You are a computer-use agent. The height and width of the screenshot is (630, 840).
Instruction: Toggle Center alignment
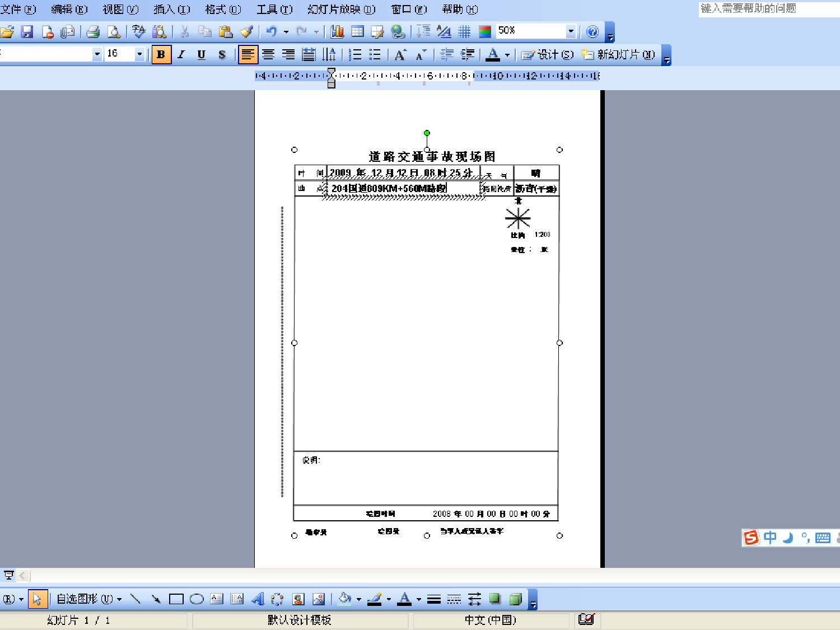268,55
